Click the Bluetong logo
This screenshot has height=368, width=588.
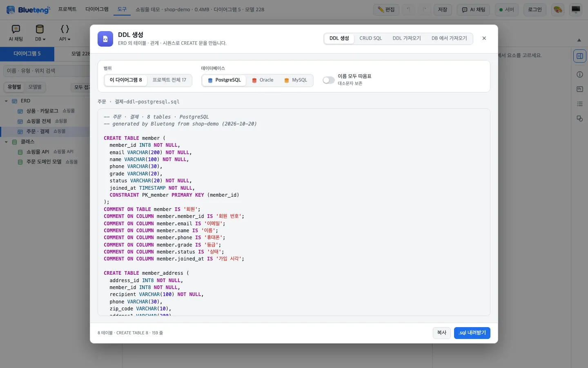tap(29, 9)
